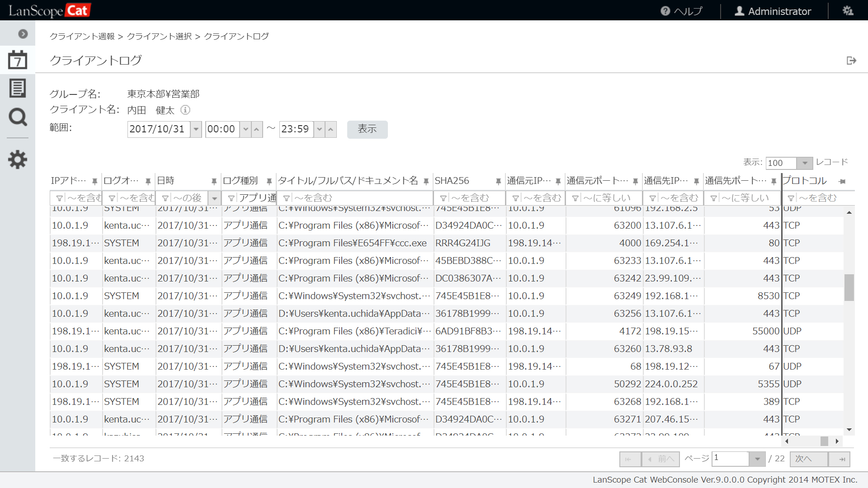This screenshot has width=868, height=488.
Task: Click the export icon beside page title
Action: tap(851, 61)
